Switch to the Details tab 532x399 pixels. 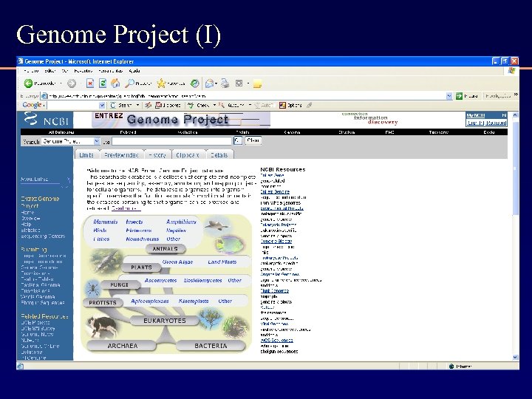tap(219, 154)
